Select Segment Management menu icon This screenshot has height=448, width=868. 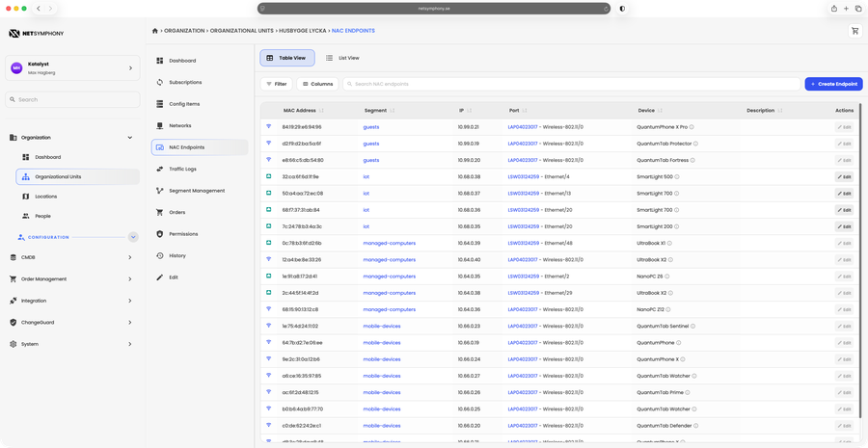click(160, 190)
